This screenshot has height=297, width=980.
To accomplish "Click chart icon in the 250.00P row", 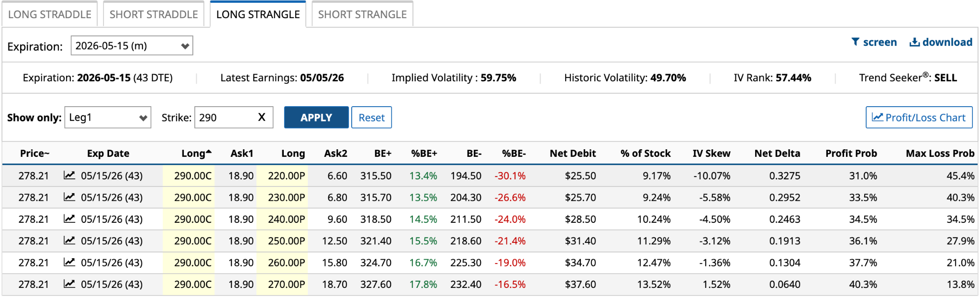I will tap(69, 241).
